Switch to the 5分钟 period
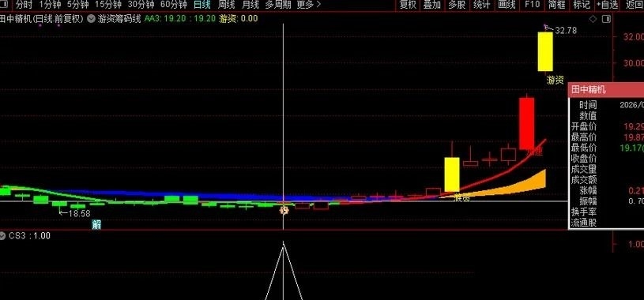Screen dimensions: 644x300 (x=78, y=5)
